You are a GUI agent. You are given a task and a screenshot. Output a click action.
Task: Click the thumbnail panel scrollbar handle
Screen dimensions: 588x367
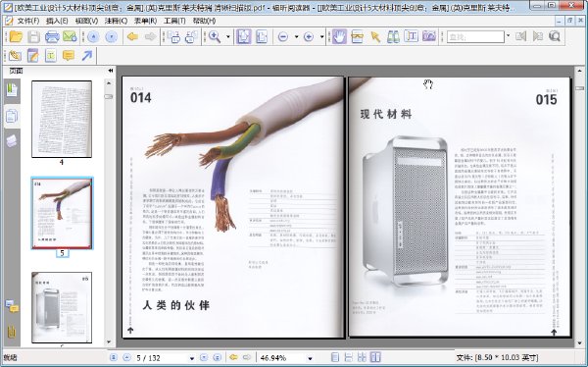pyautogui.click(x=109, y=96)
